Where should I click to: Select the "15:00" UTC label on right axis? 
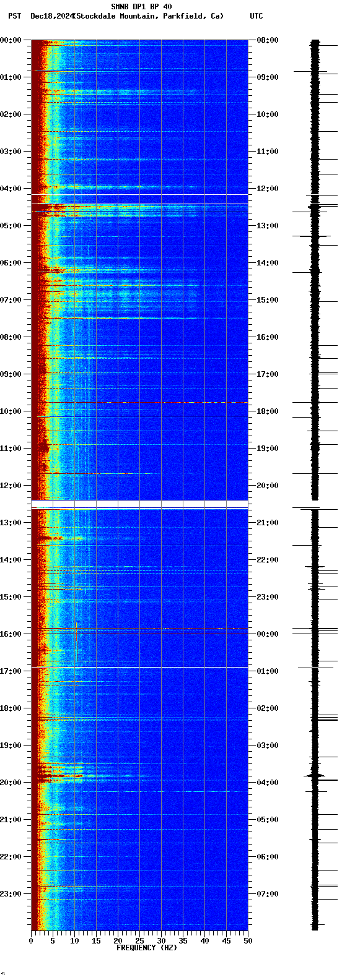[x=268, y=300]
